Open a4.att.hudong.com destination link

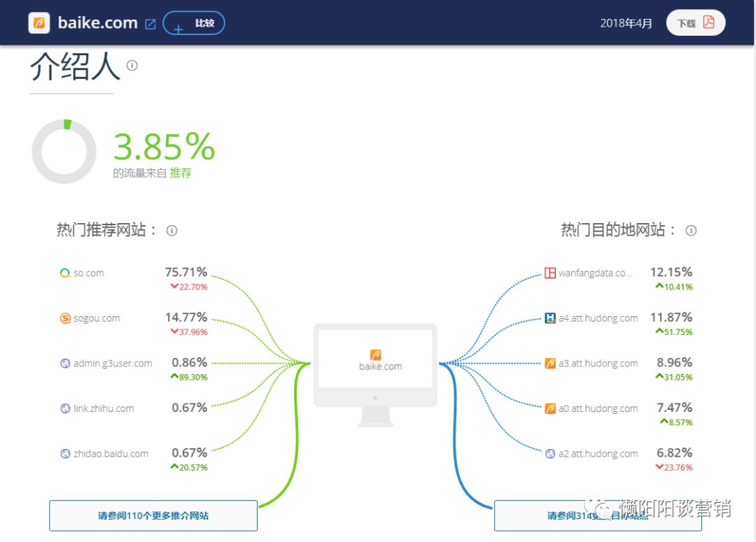[598, 318]
